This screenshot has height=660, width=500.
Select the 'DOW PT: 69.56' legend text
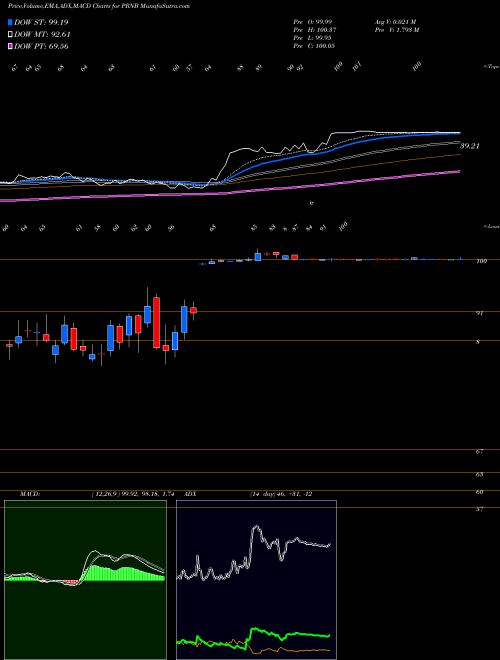point(41,46)
